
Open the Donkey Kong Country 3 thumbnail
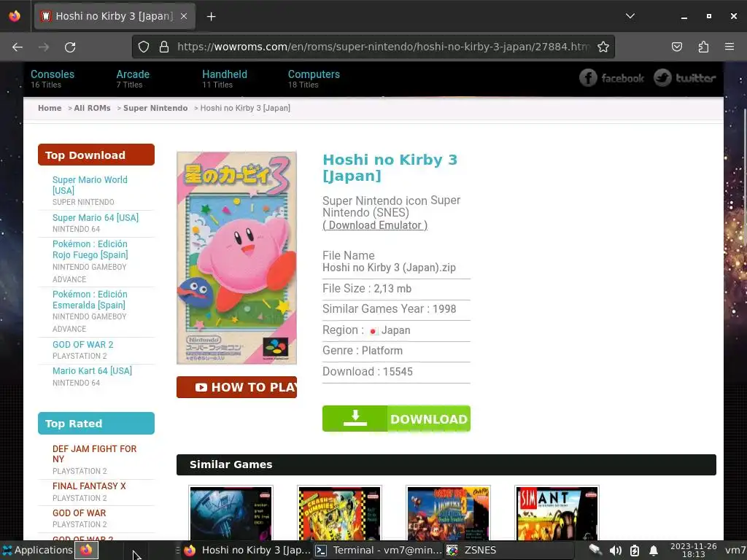coord(448,513)
